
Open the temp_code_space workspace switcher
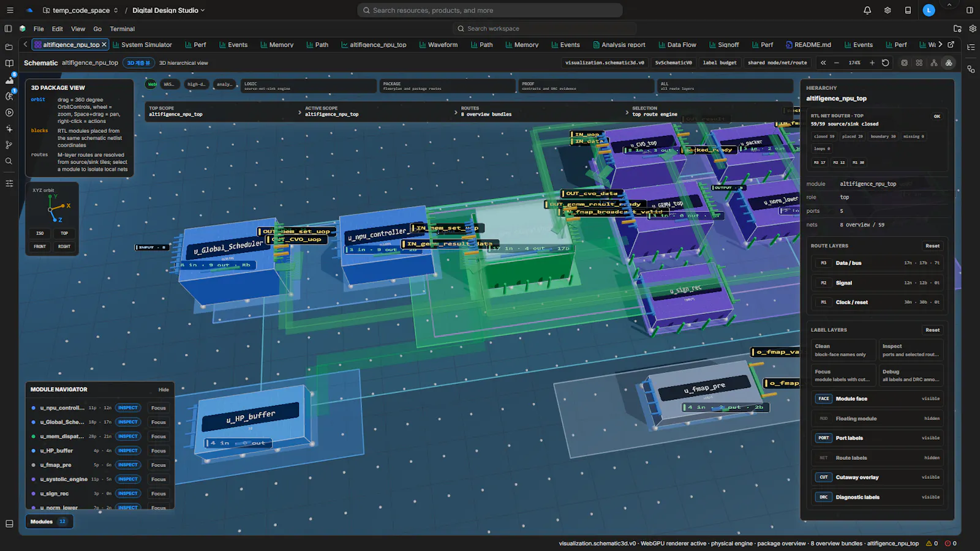coord(80,10)
